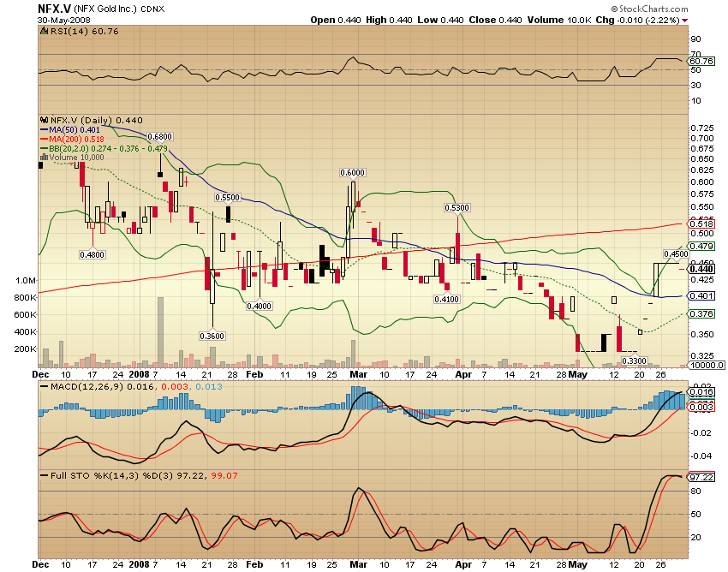The width and height of the screenshot is (728, 572).
Task: Click the Chg -0.010 (-2.22%) readout
Action: click(647, 20)
